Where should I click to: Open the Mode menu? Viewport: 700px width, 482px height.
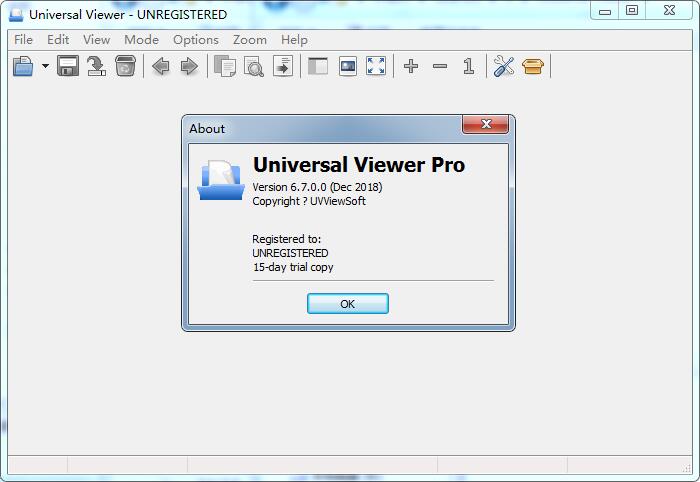(142, 40)
